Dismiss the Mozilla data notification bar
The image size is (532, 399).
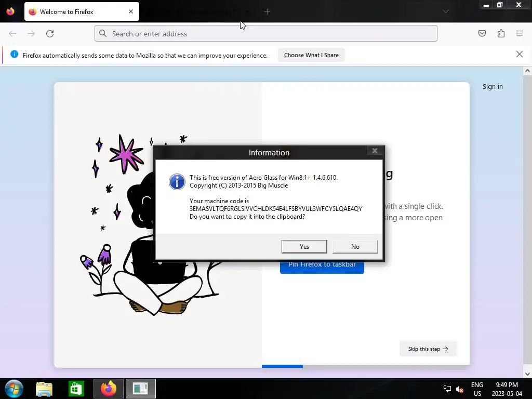pos(519,54)
